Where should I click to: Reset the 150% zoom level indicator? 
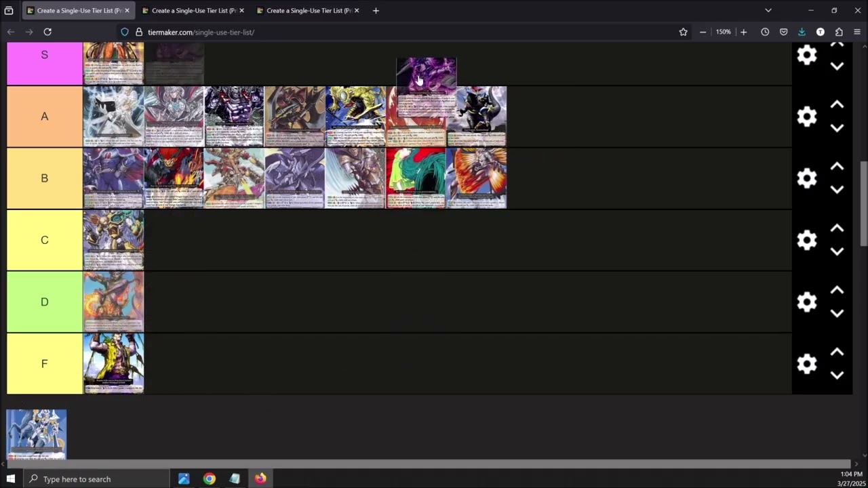(x=723, y=32)
